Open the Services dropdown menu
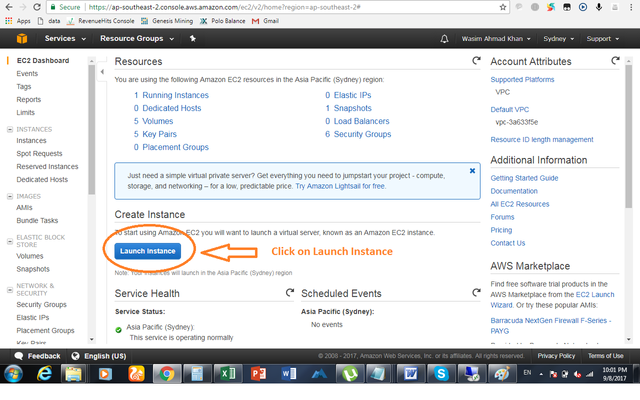Screen dimensions: 640x400 pos(65,38)
